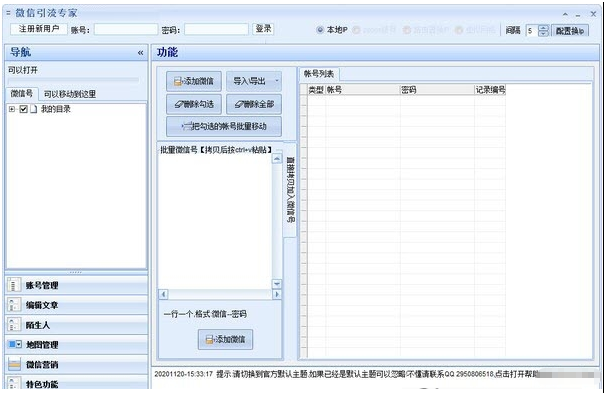Viewport: 606px width, 395px height.
Task: Expand the 我的目录 tree node
Action: tap(12, 109)
